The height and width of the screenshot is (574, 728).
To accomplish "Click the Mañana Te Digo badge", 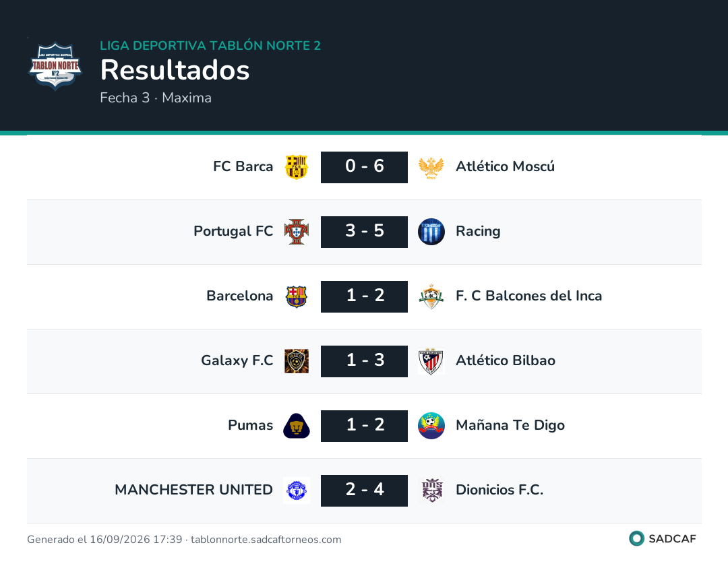I will point(431,426).
